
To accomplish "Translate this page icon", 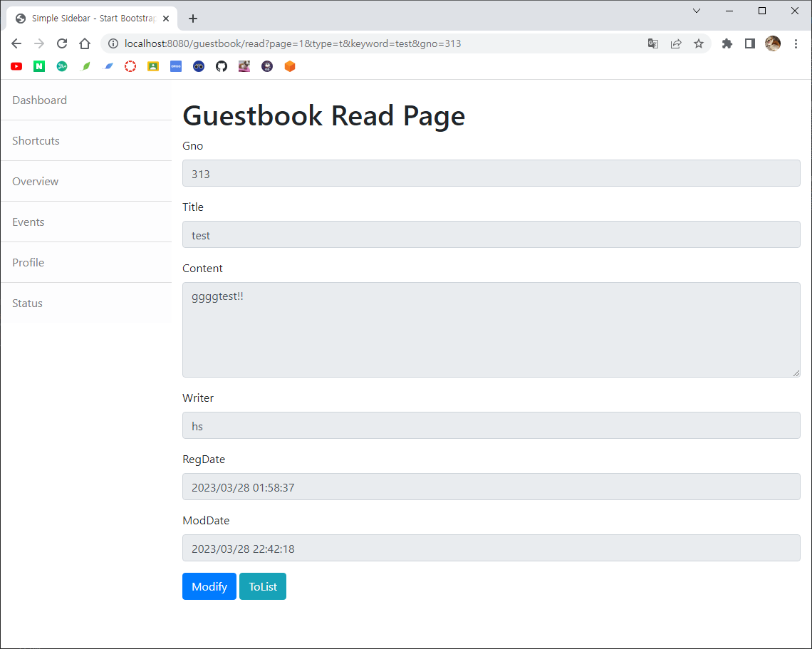I will pyautogui.click(x=653, y=43).
